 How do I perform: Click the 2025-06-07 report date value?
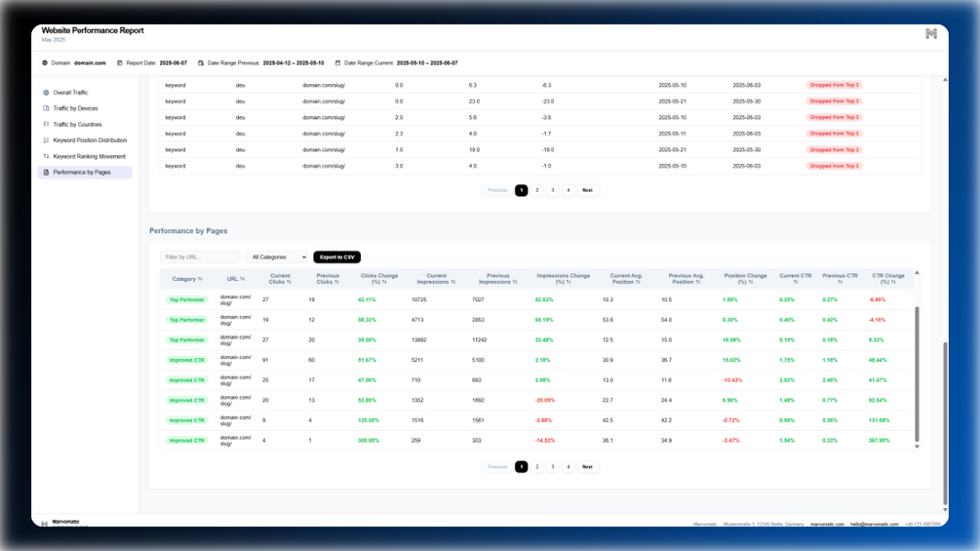coord(174,63)
